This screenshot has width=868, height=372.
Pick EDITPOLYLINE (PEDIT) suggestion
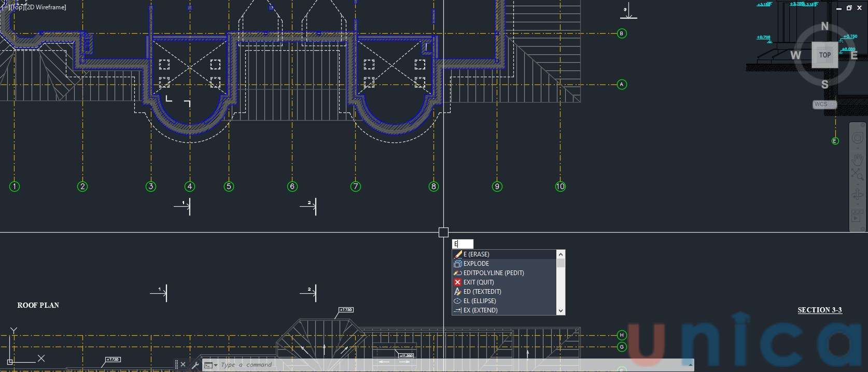point(493,273)
